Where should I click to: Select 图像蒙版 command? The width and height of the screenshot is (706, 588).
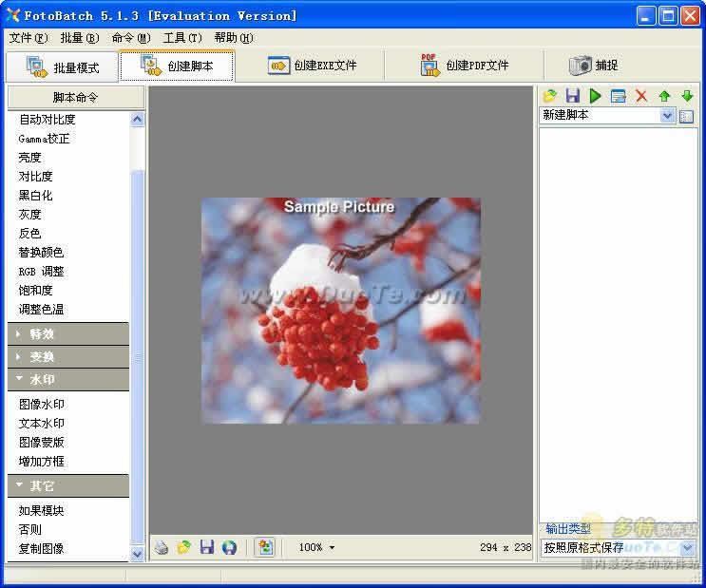pyautogui.click(x=42, y=442)
